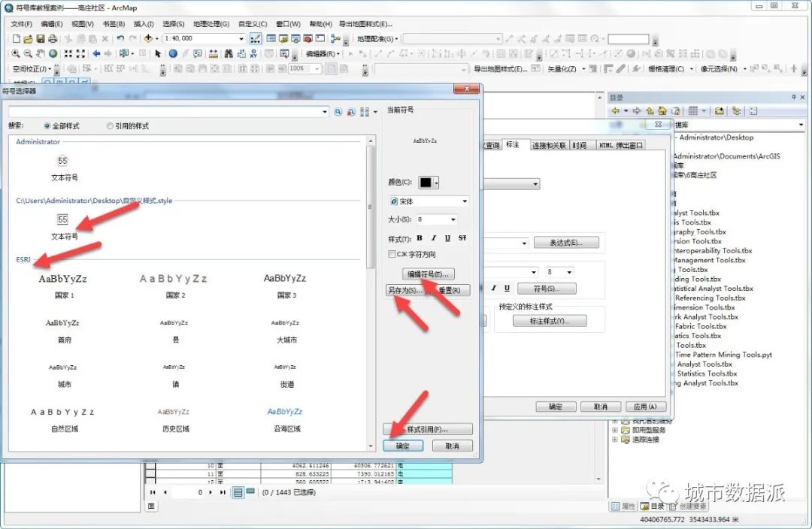Click the 标注样式 button
Screen dimensions: 812x529
(x=550, y=321)
